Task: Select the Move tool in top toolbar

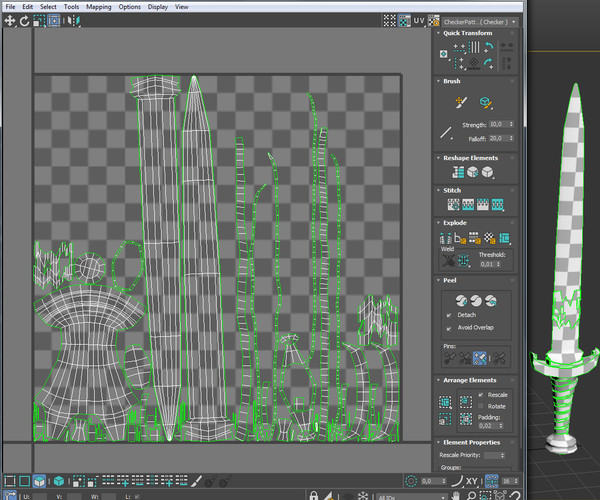Action: (x=10, y=21)
